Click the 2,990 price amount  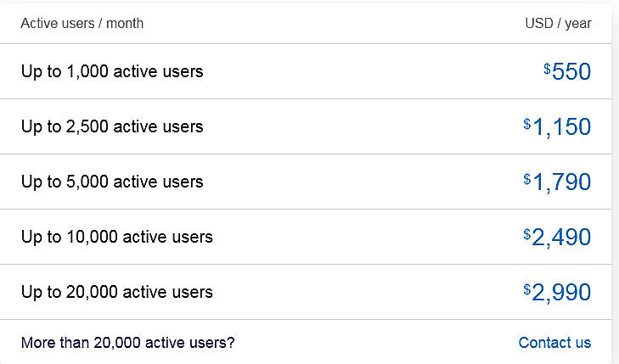(561, 293)
